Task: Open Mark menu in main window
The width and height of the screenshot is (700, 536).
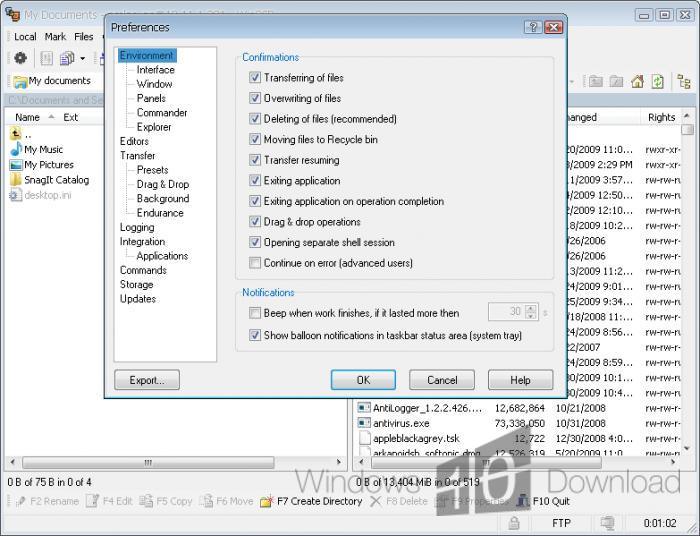Action: pyautogui.click(x=55, y=37)
